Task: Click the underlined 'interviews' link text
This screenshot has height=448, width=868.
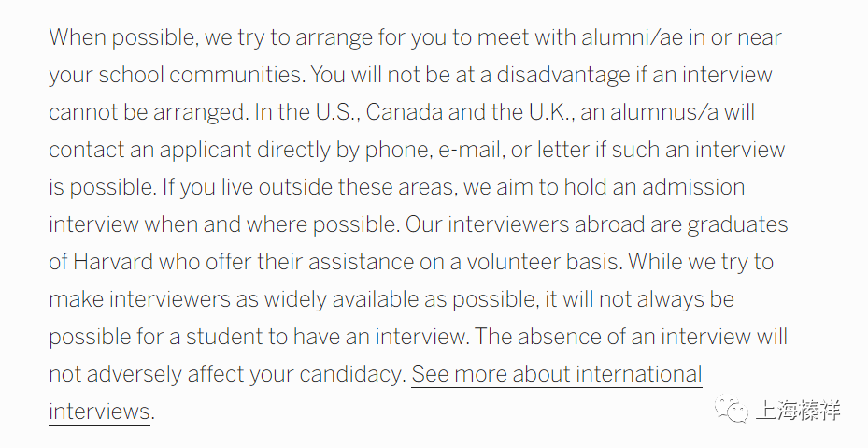Action: (99, 412)
